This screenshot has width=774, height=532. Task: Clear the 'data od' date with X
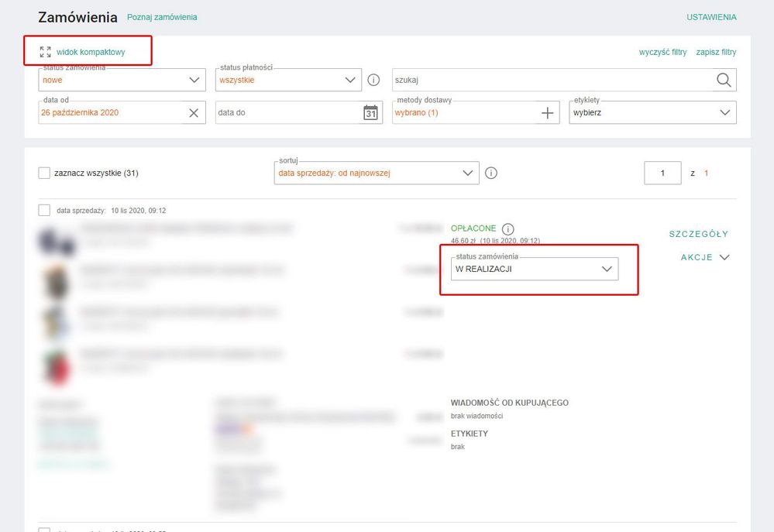[x=194, y=112]
